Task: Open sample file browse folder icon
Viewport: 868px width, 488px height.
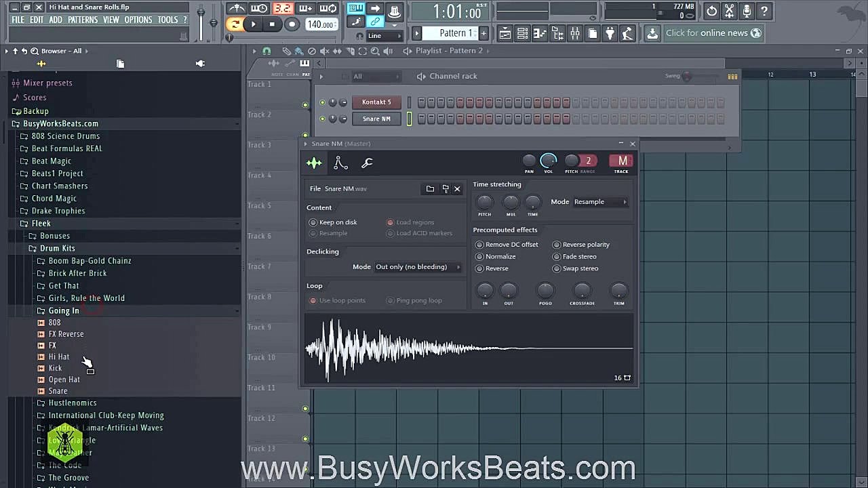Action: (x=430, y=188)
